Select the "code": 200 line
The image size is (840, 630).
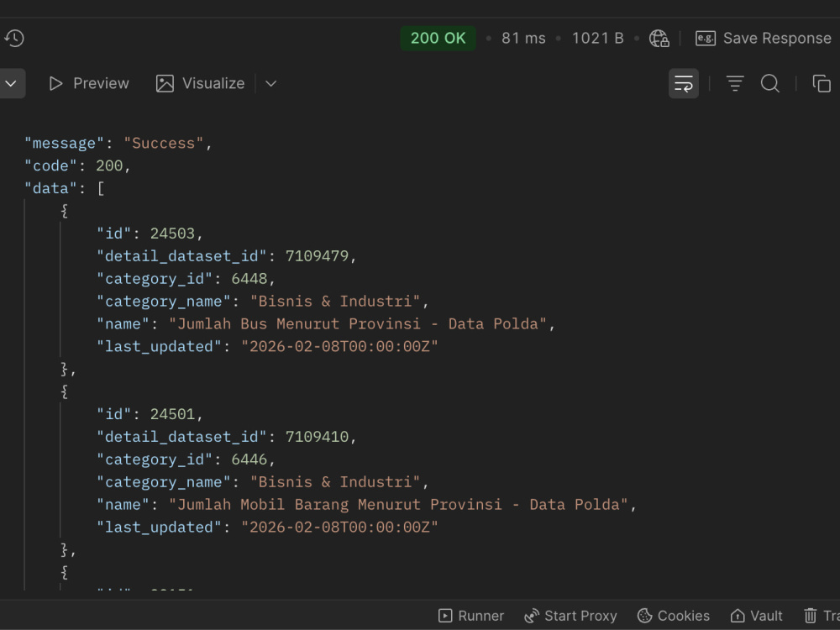tap(77, 165)
